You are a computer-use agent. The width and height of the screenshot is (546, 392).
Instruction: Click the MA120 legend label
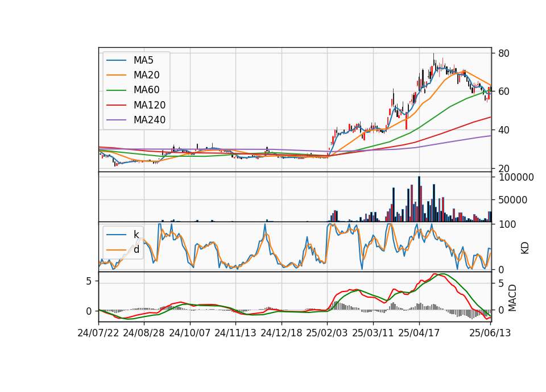(x=150, y=105)
